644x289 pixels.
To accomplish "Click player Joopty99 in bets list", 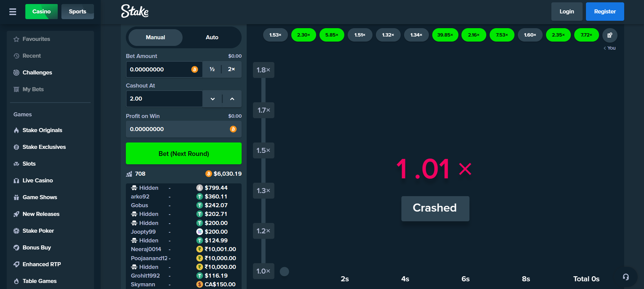I will 143,232.
